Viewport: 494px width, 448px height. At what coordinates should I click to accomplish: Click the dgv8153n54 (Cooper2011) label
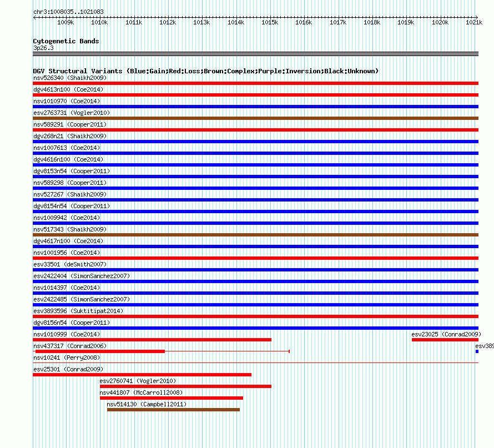click(x=72, y=171)
